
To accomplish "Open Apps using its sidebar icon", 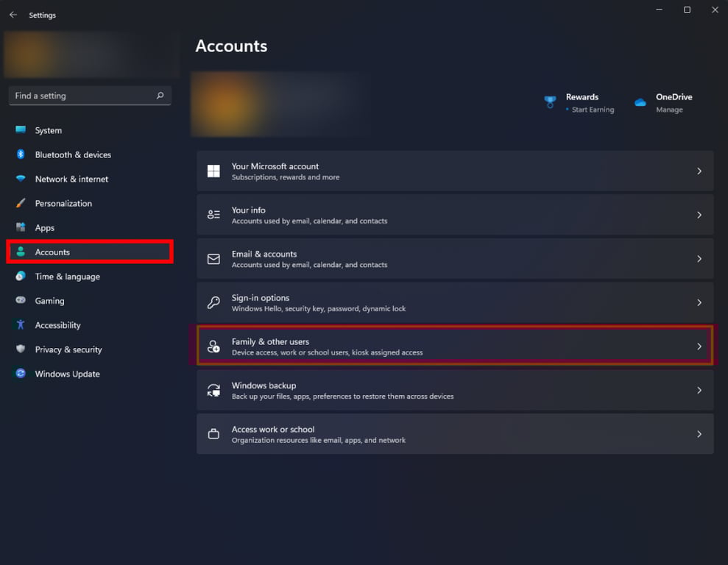I will pos(20,227).
